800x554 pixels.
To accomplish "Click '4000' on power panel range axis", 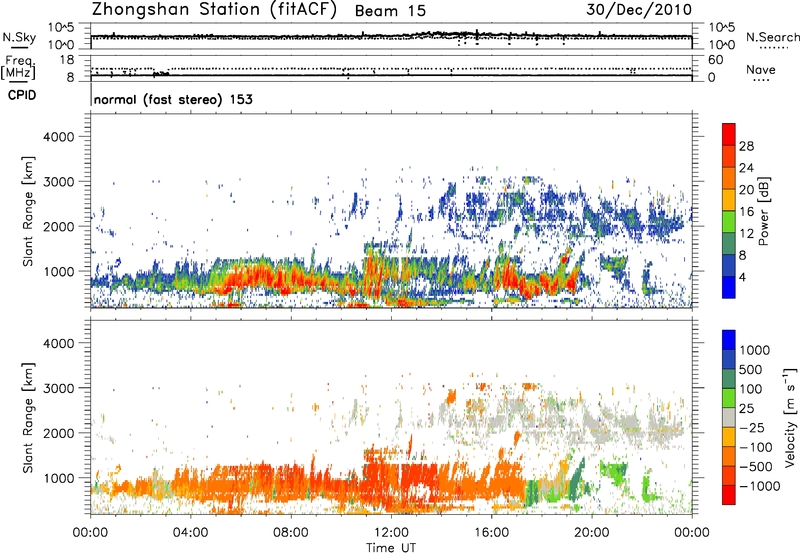I will [x=58, y=137].
